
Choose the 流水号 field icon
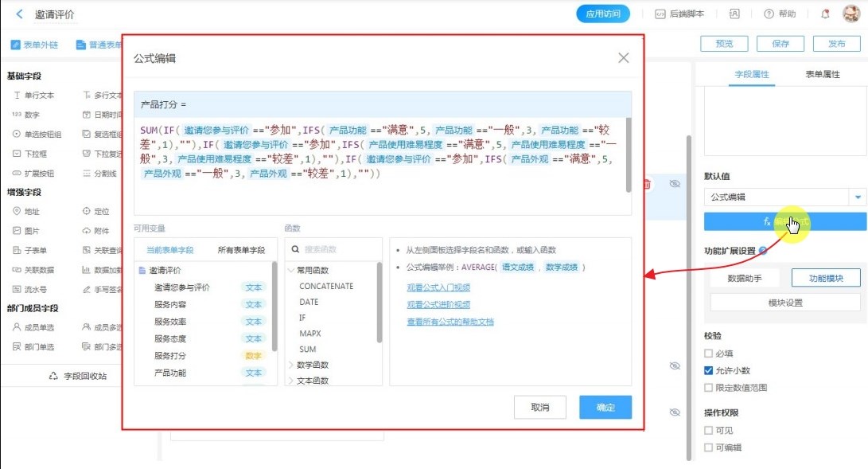[17, 289]
